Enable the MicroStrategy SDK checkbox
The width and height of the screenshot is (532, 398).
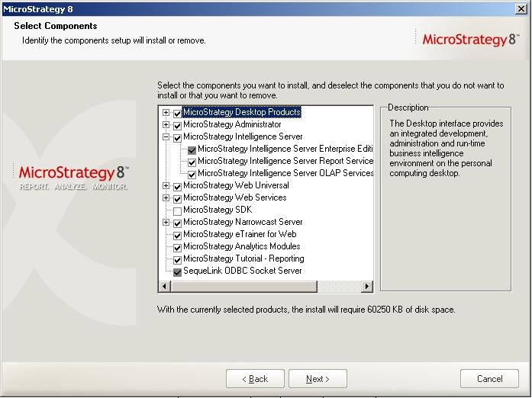(x=177, y=210)
